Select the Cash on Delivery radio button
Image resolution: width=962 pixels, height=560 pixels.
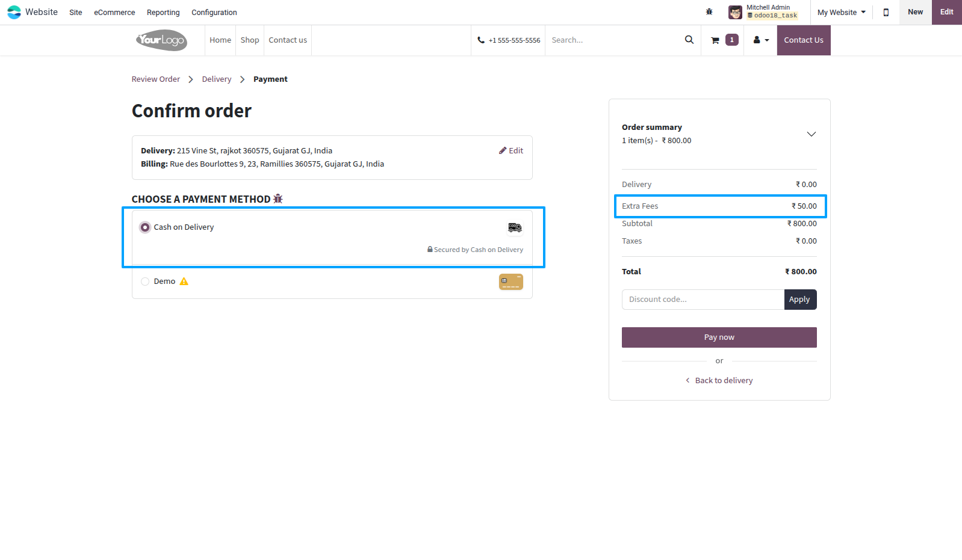145,227
